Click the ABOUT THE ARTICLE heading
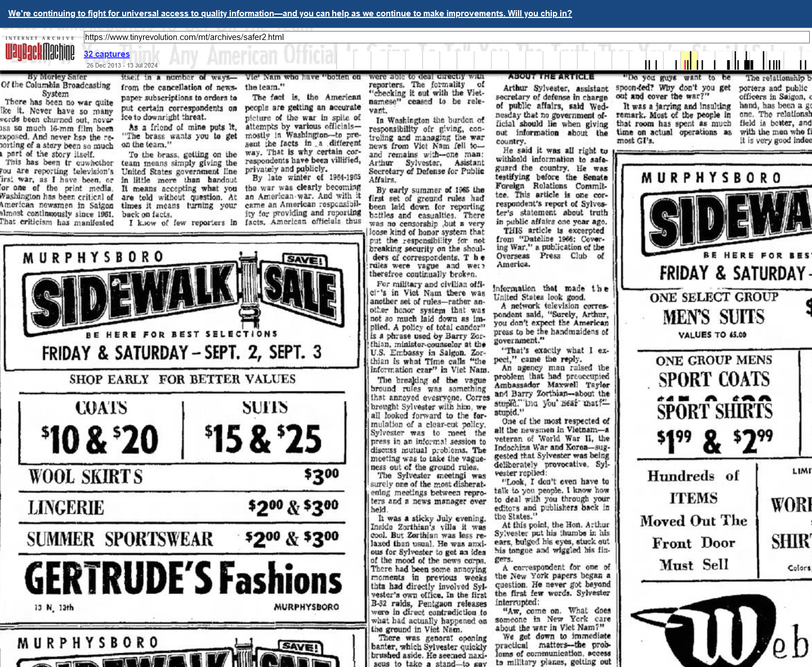This screenshot has width=812, height=667. [551, 77]
